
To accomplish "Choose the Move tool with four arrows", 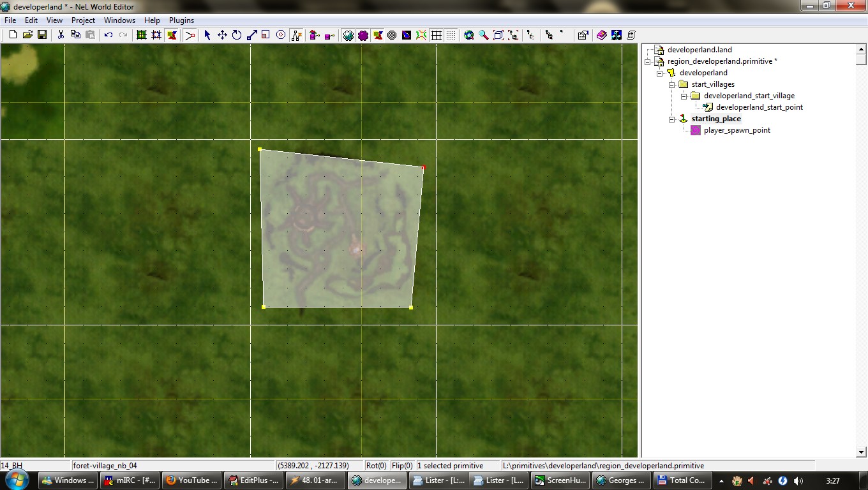I will pos(222,35).
